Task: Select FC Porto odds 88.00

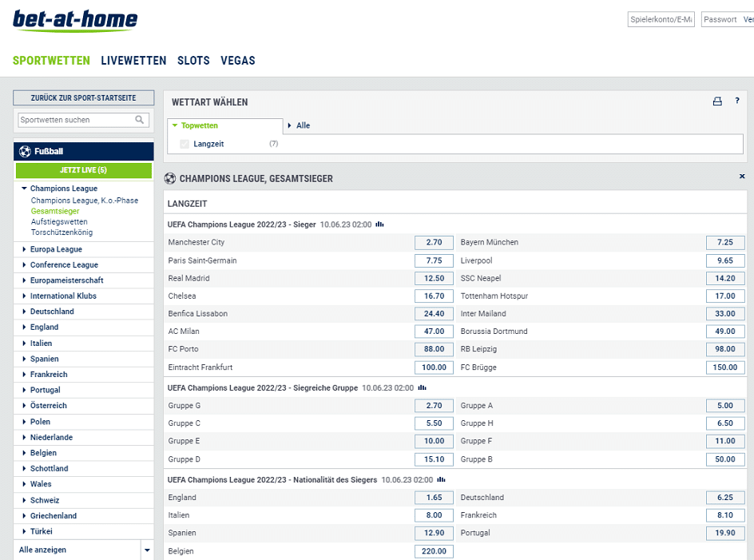Action: coord(434,349)
